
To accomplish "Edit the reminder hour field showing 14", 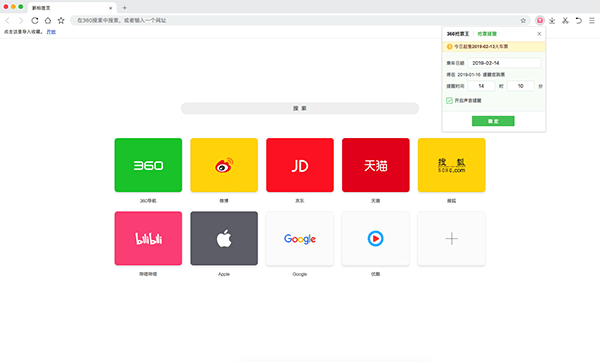I will click(481, 86).
